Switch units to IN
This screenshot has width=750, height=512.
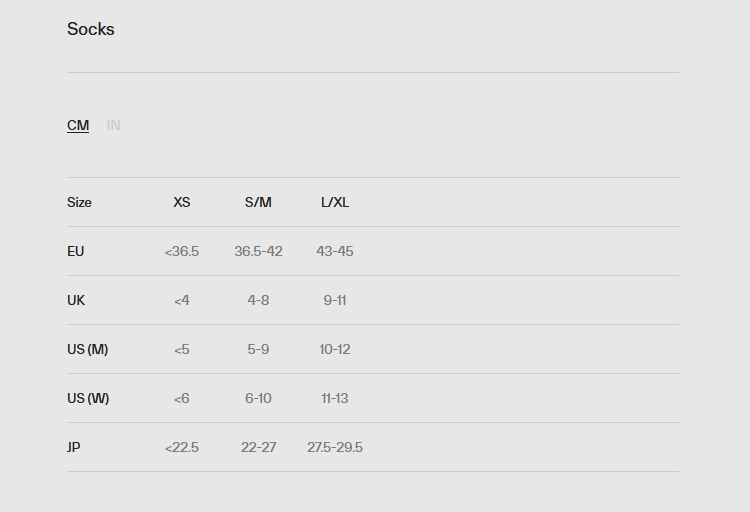pos(113,125)
